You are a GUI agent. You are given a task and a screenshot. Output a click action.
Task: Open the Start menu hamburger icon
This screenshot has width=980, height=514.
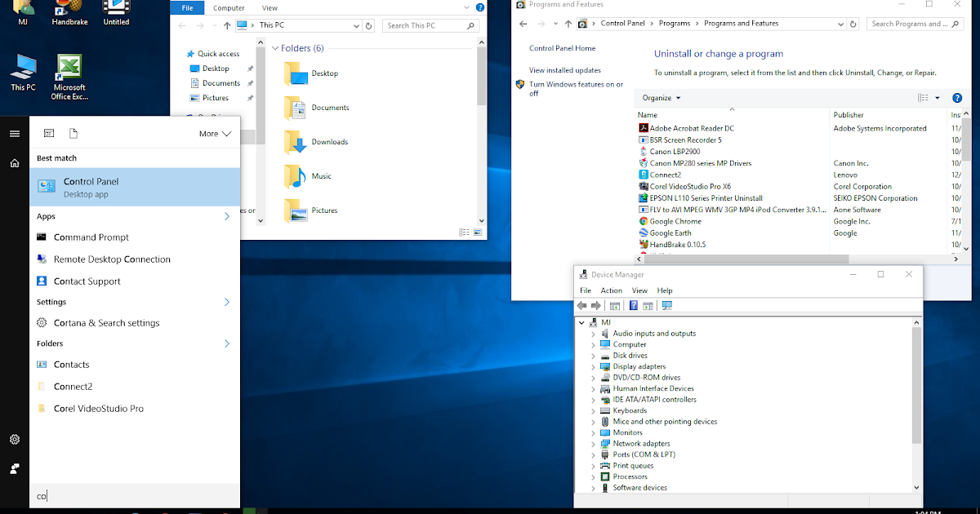(x=15, y=134)
